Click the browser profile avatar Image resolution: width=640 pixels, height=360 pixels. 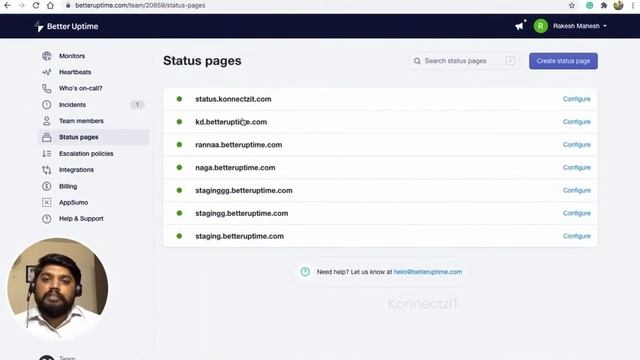click(618, 5)
